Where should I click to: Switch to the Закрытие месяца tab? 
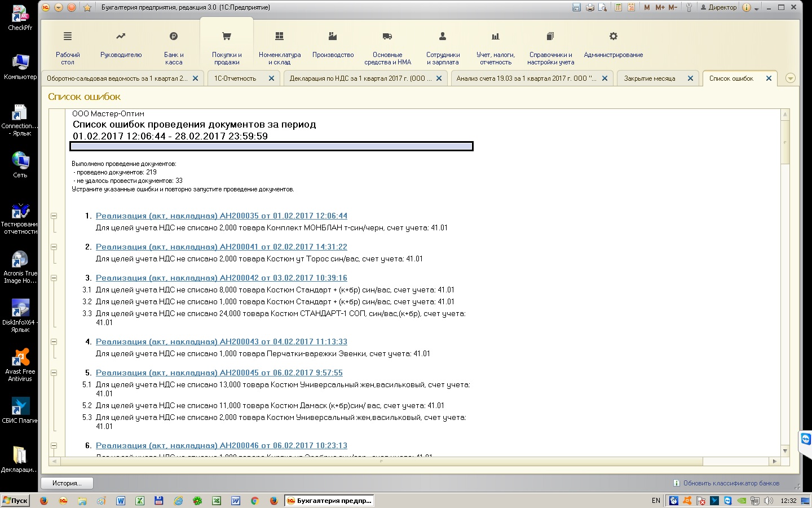point(649,78)
